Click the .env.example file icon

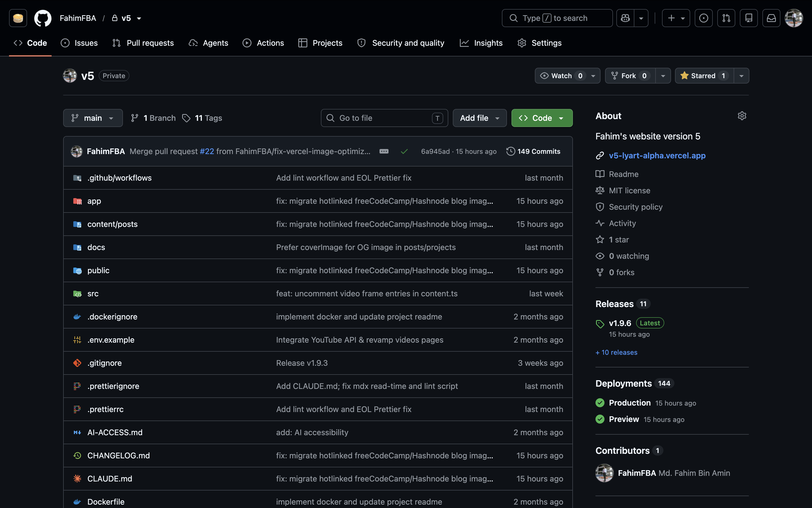point(77,340)
